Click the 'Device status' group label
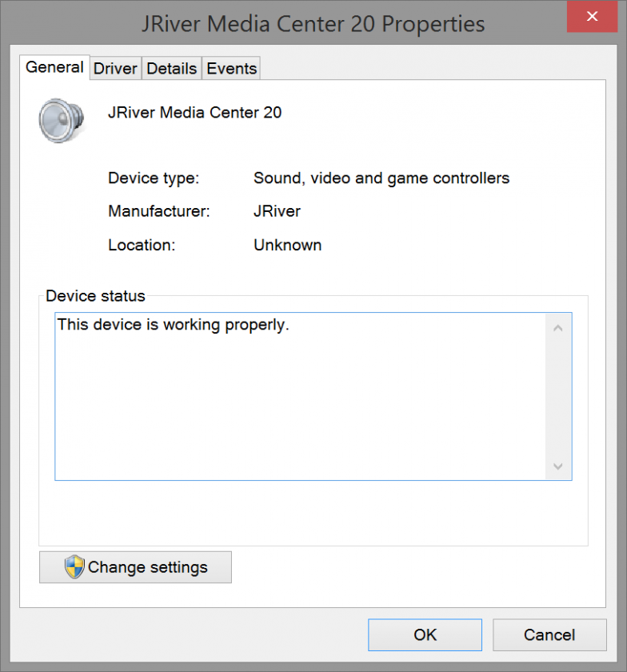 [95, 296]
